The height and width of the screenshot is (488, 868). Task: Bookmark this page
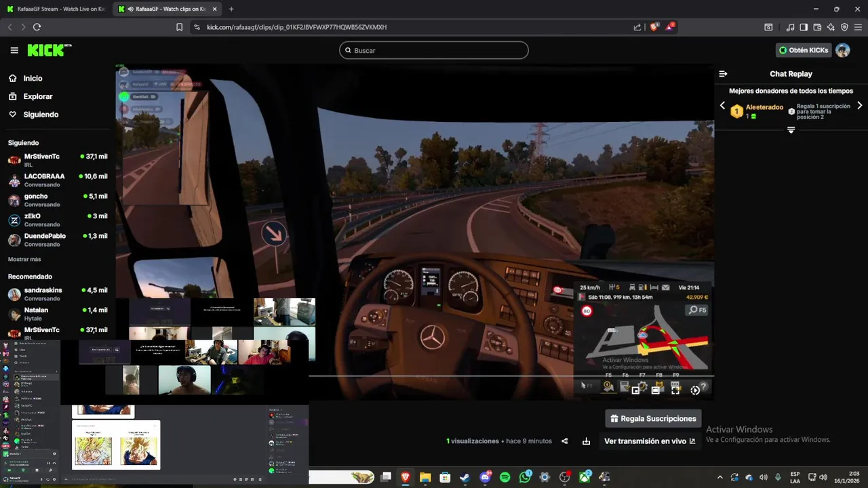(179, 27)
